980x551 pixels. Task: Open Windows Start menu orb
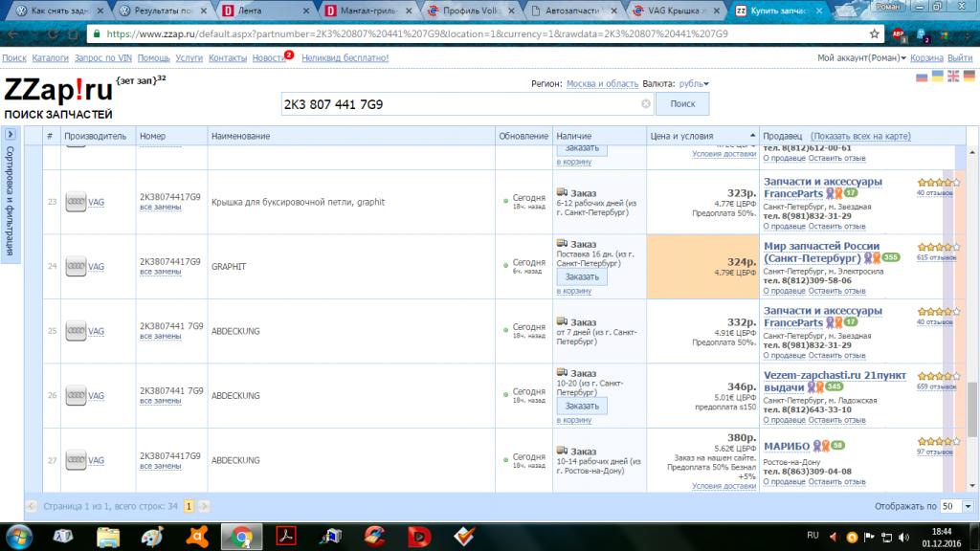pos(19,537)
